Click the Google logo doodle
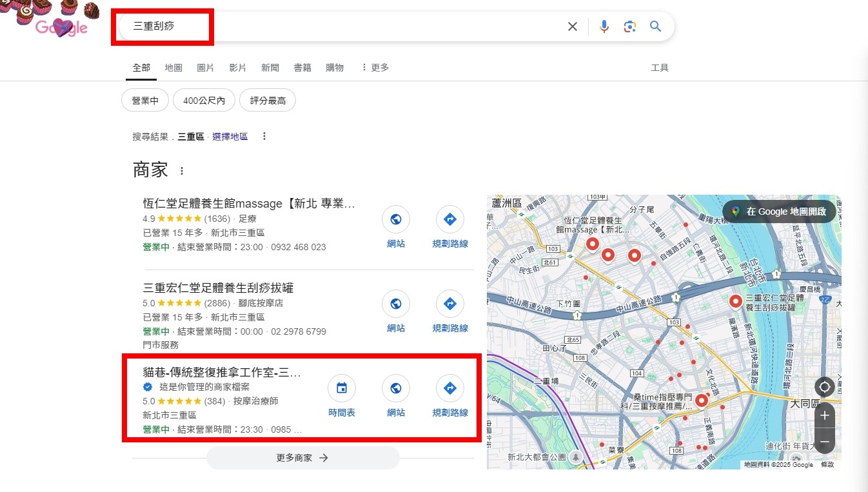Image resolution: width=868 pixels, height=492 pixels. click(61, 27)
